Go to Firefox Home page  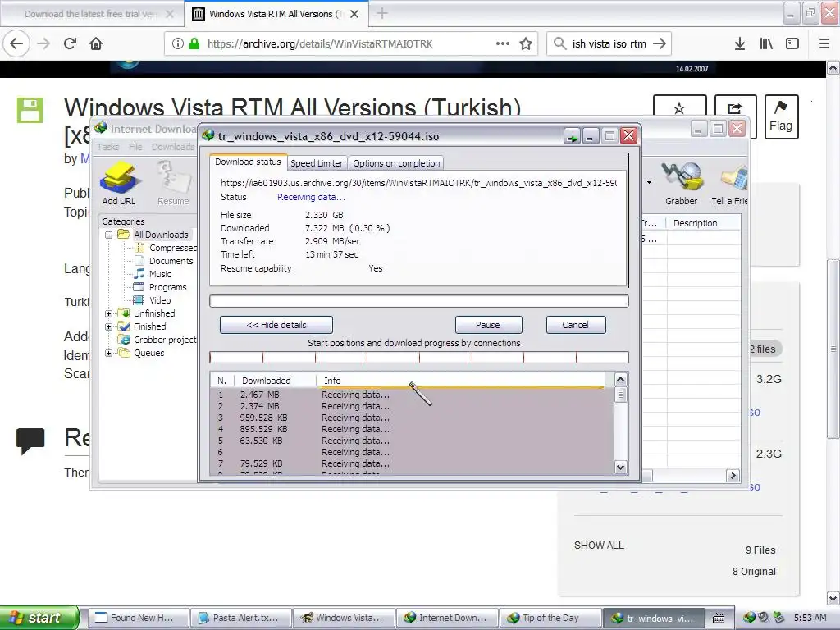[96, 43]
